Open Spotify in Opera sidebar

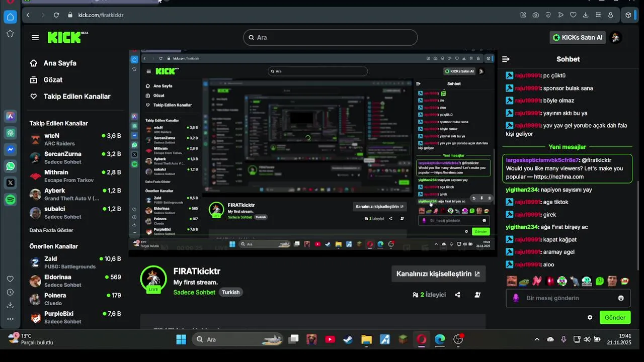[x=10, y=200]
